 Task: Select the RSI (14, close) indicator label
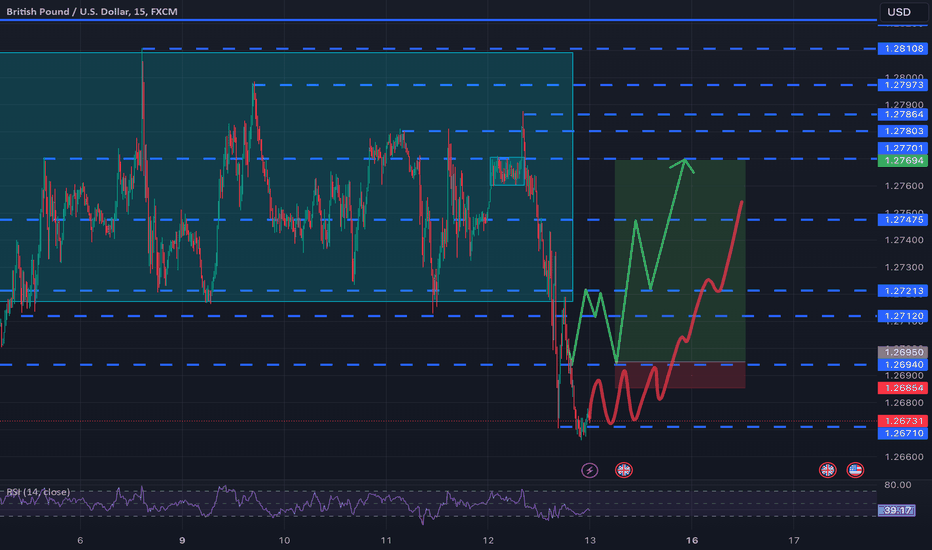38,492
